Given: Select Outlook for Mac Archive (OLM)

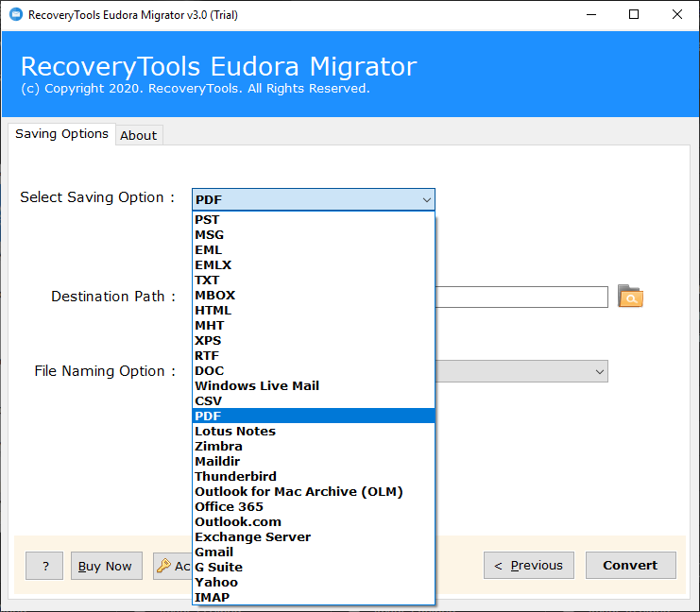Looking at the screenshot, I should click(299, 492).
